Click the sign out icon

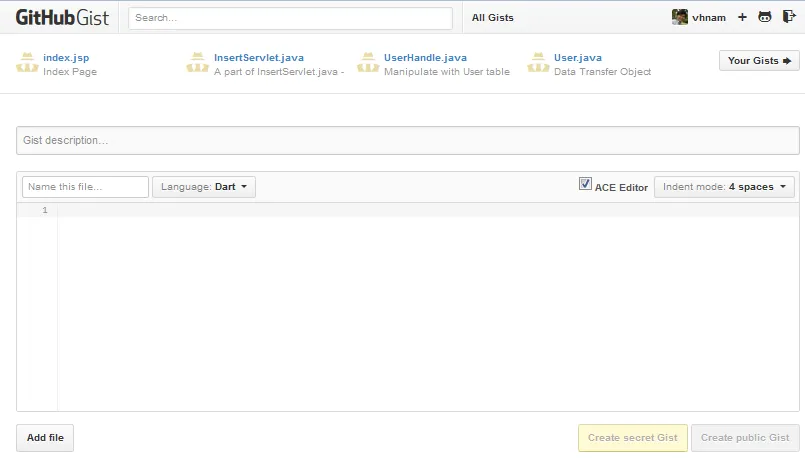click(x=789, y=17)
